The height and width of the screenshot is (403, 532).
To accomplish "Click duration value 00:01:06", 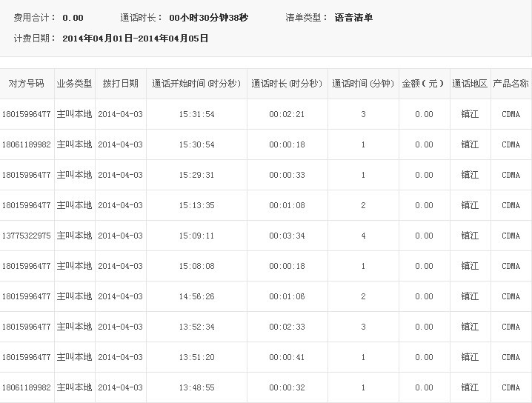I will [x=287, y=296].
